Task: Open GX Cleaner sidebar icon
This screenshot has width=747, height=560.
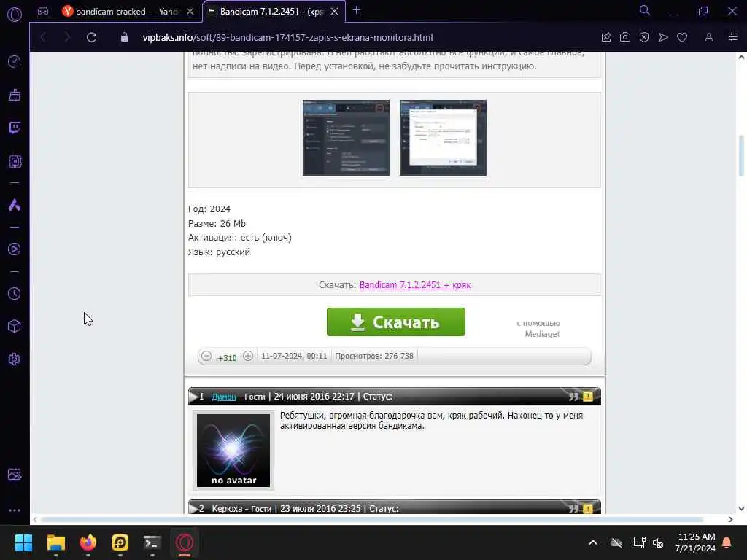Action: click(15, 95)
